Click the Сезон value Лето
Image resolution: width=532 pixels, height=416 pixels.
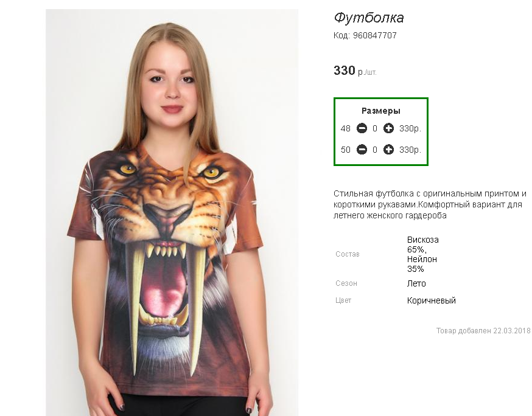[416, 283]
